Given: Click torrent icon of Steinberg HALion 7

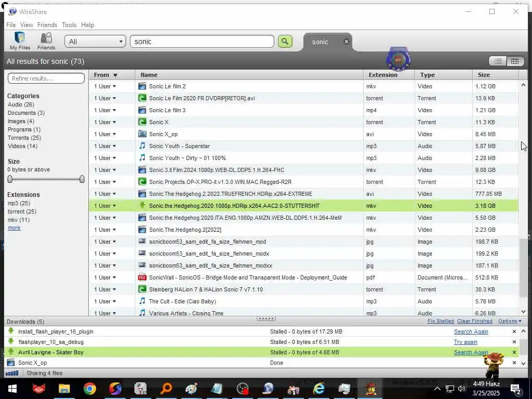Looking at the screenshot, I should [x=142, y=289].
